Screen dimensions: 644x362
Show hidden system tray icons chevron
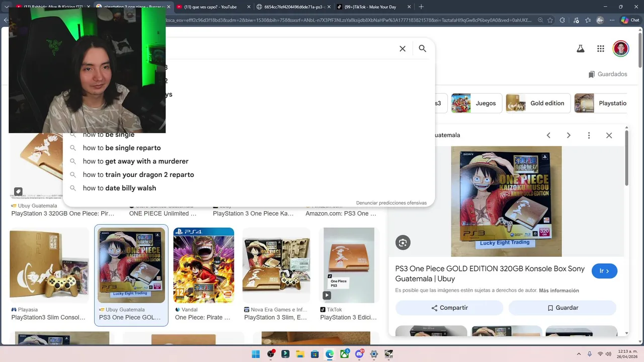(579, 354)
